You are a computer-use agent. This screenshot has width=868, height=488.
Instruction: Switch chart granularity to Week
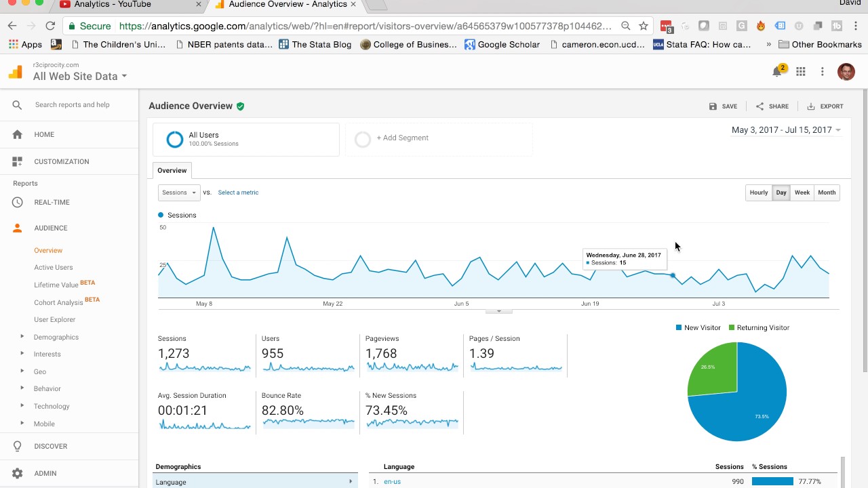point(802,192)
